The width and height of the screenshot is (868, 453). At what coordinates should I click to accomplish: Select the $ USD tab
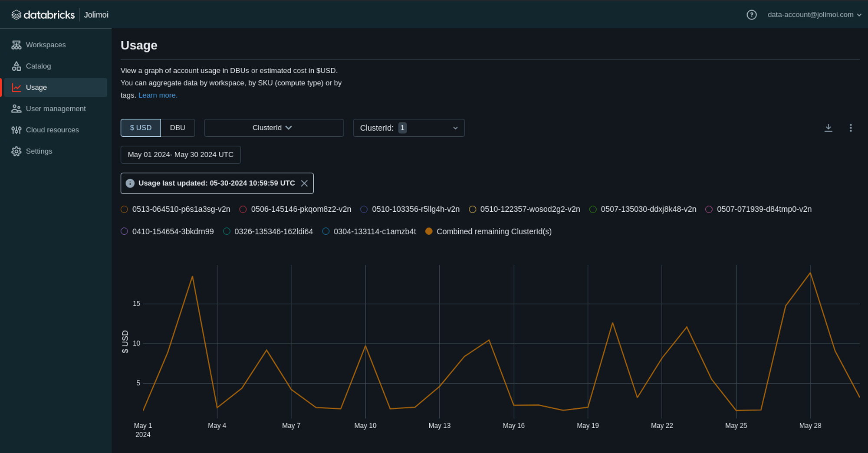140,128
